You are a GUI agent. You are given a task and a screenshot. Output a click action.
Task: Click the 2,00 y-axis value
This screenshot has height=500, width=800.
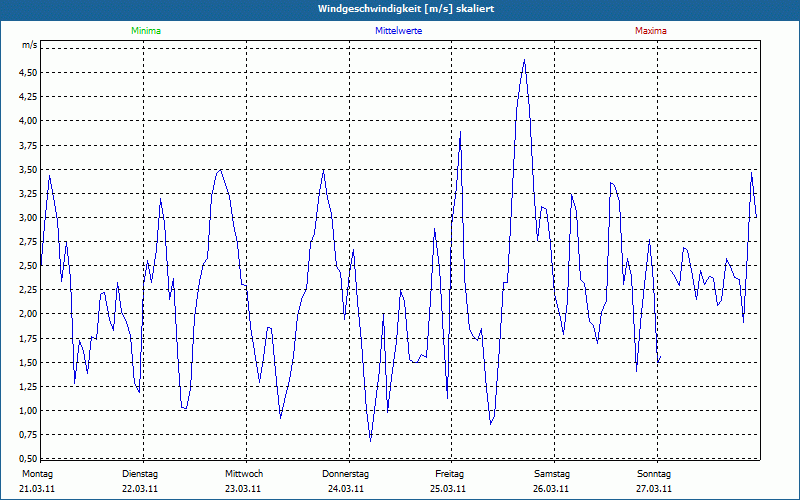tap(28, 314)
